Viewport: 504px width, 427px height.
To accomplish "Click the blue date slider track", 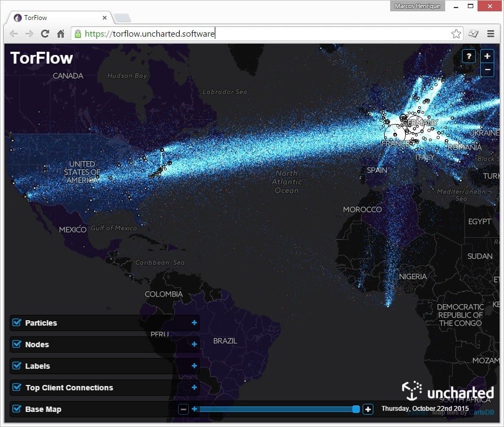I will click(x=276, y=409).
